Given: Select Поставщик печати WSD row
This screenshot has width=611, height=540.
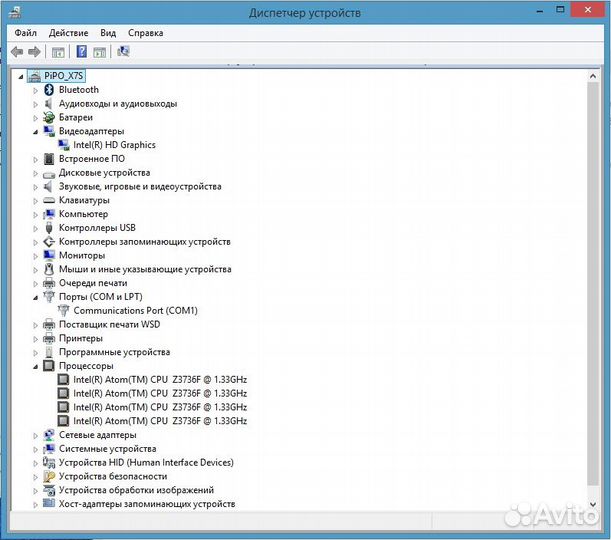Looking at the screenshot, I should point(109,324).
